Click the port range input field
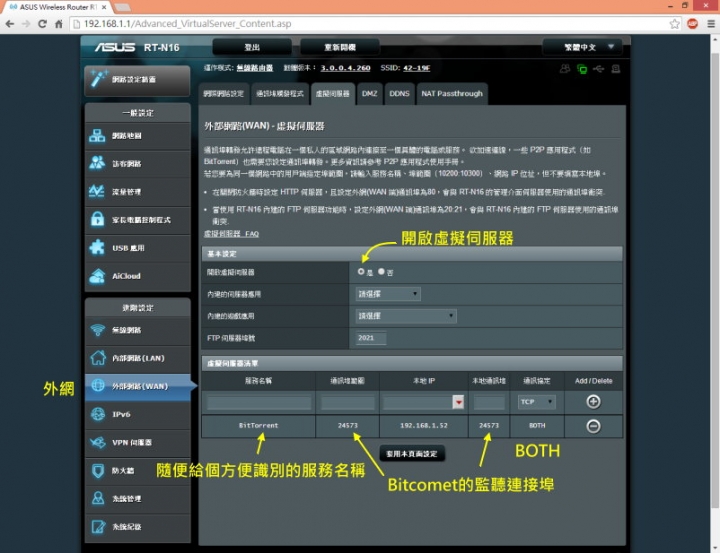This screenshot has width=720, height=553. [348, 403]
